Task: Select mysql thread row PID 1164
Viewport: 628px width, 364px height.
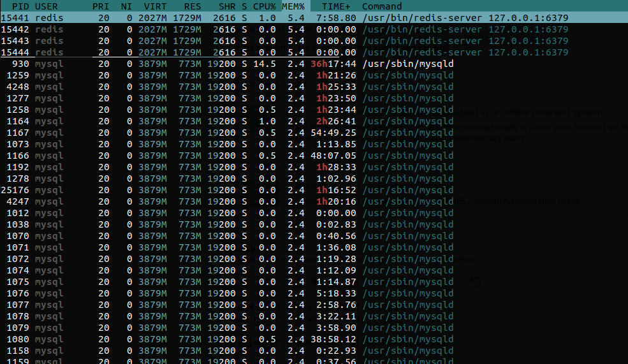Action: point(314,121)
